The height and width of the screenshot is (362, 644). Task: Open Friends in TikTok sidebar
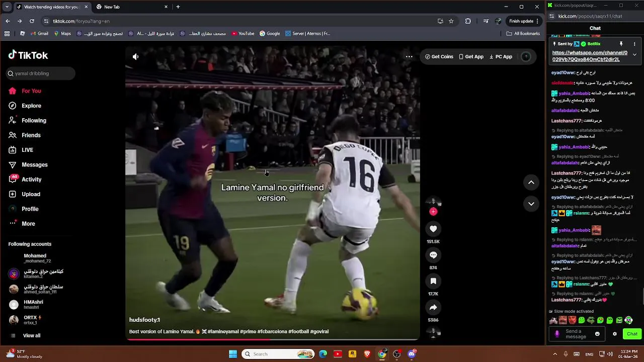[31, 135]
